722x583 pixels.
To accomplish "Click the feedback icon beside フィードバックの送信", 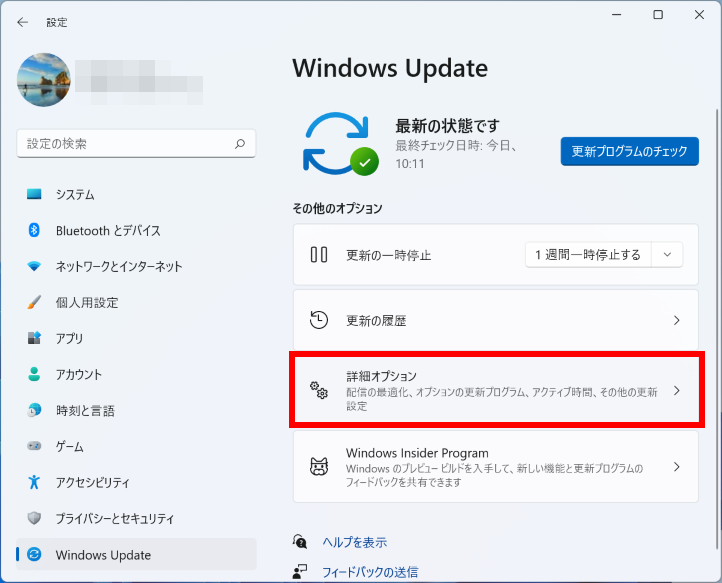I will point(300,571).
